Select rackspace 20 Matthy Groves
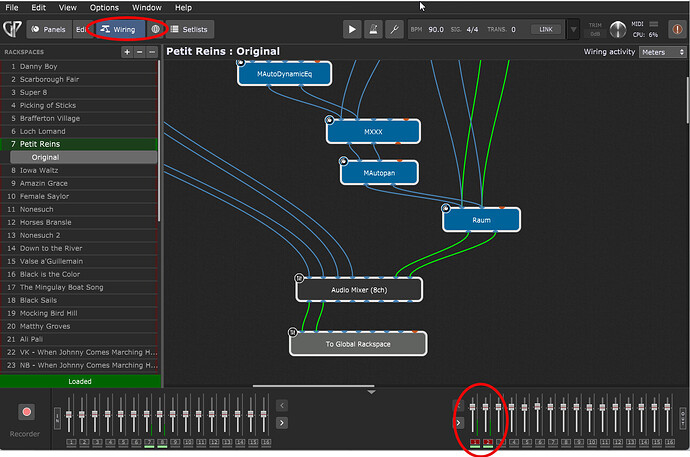Screen dimensions: 690x457 point(79,326)
